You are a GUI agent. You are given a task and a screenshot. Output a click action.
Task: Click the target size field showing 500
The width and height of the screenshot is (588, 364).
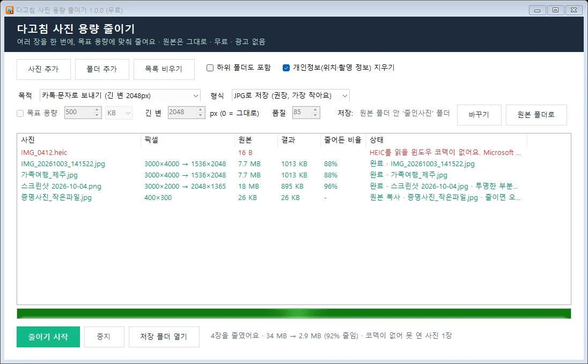[78, 113]
